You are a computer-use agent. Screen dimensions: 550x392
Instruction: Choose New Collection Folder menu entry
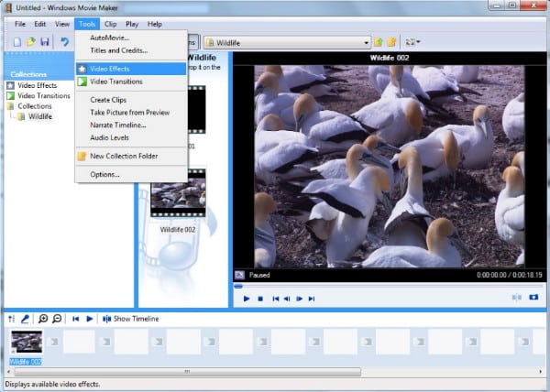click(x=131, y=156)
